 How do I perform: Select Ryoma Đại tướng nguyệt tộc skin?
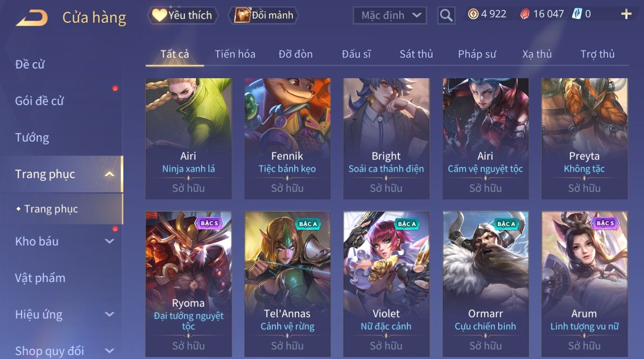click(188, 284)
